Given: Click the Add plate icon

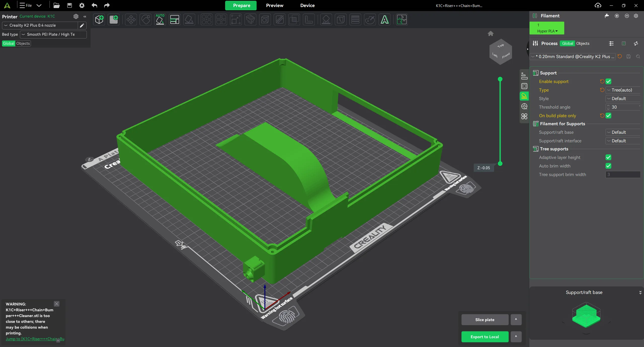Looking at the screenshot, I should coord(114,20).
